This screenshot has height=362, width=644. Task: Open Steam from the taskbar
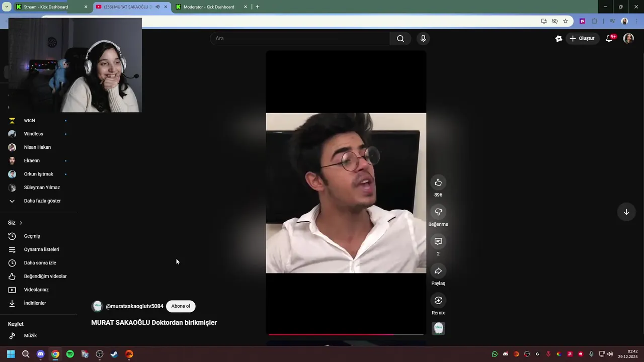[114, 354]
